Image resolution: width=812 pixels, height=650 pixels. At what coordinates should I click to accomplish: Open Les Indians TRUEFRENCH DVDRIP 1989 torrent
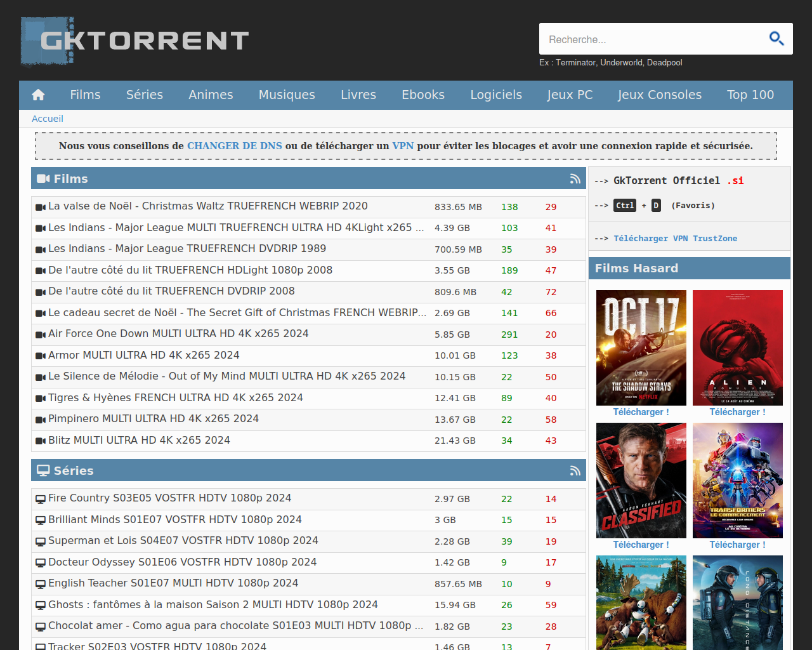(187, 249)
